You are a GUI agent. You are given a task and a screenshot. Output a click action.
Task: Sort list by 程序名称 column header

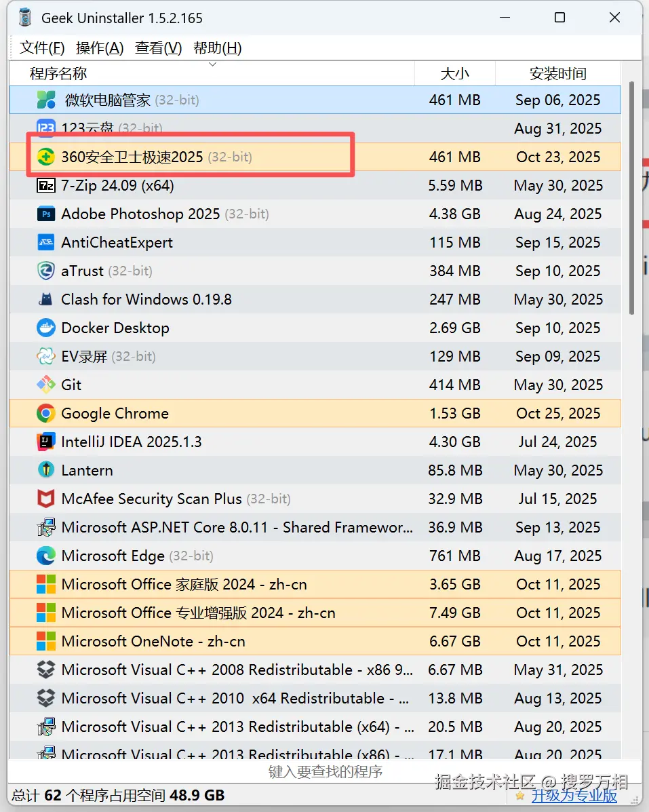[x=58, y=73]
